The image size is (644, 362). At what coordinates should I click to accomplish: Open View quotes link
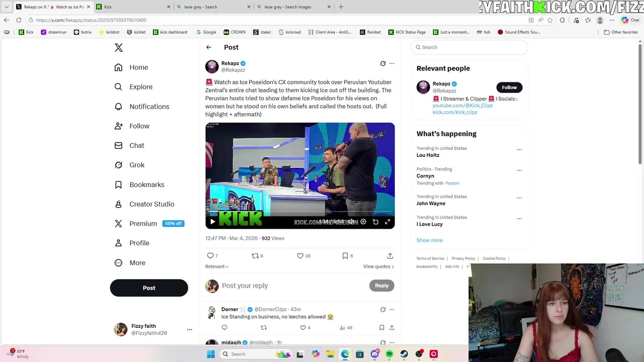coord(378,266)
